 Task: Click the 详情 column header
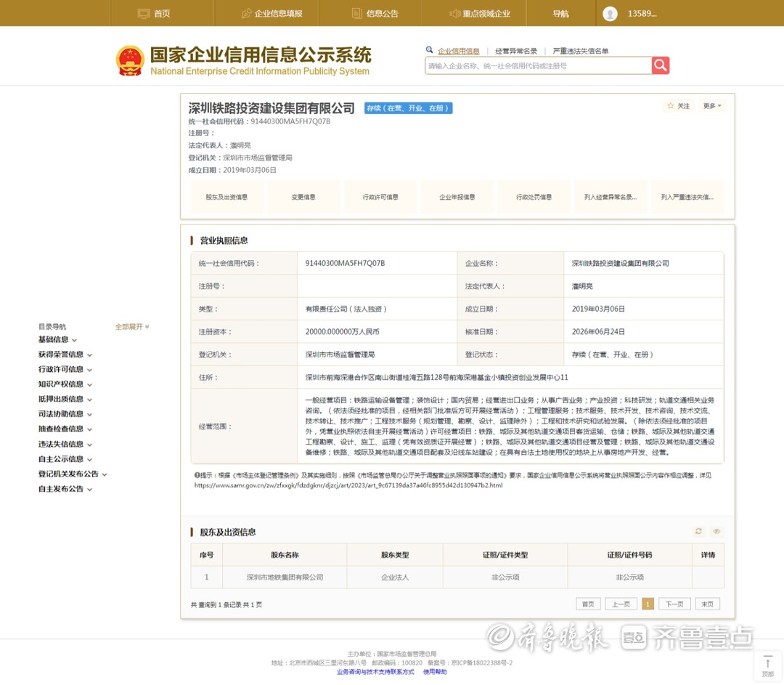[708, 555]
